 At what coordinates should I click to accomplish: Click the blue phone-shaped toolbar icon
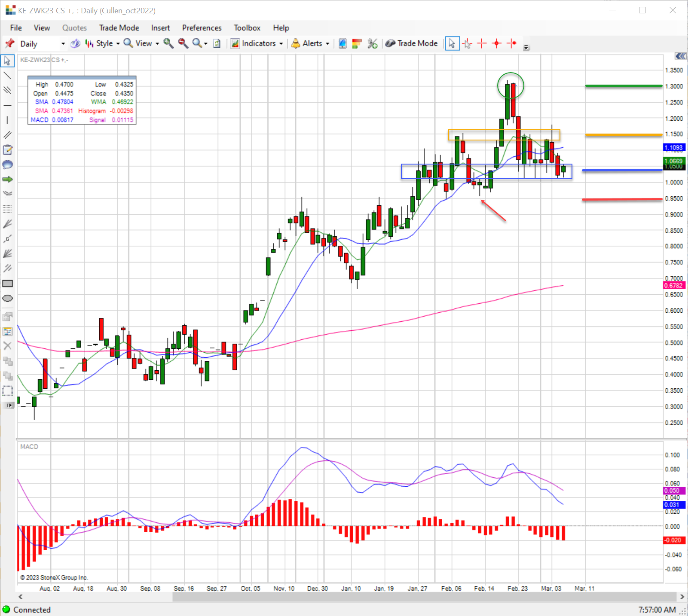tap(342, 43)
